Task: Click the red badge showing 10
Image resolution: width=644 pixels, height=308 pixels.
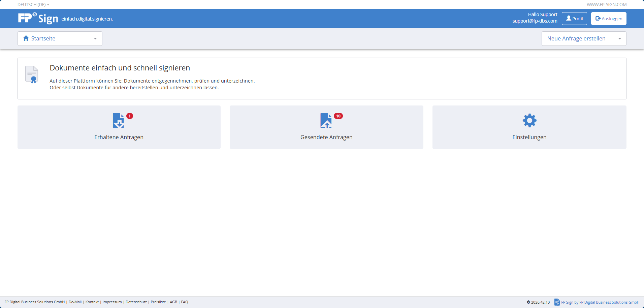Action: pyautogui.click(x=338, y=116)
